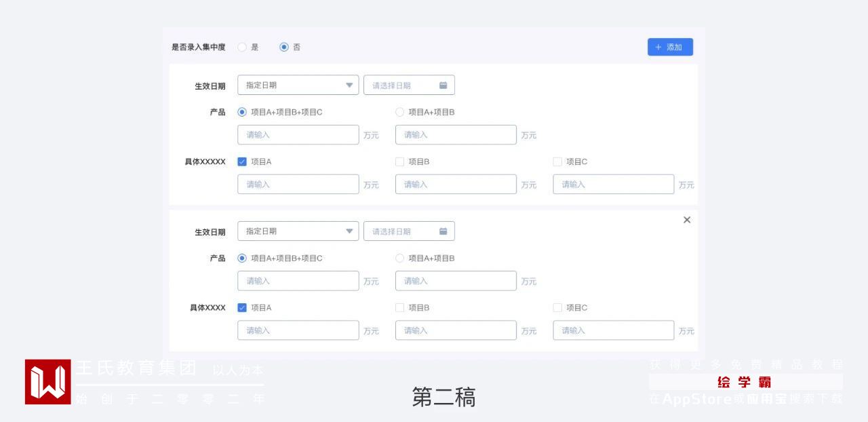Click the red W logo icon
868x422 pixels.
tap(48, 382)
